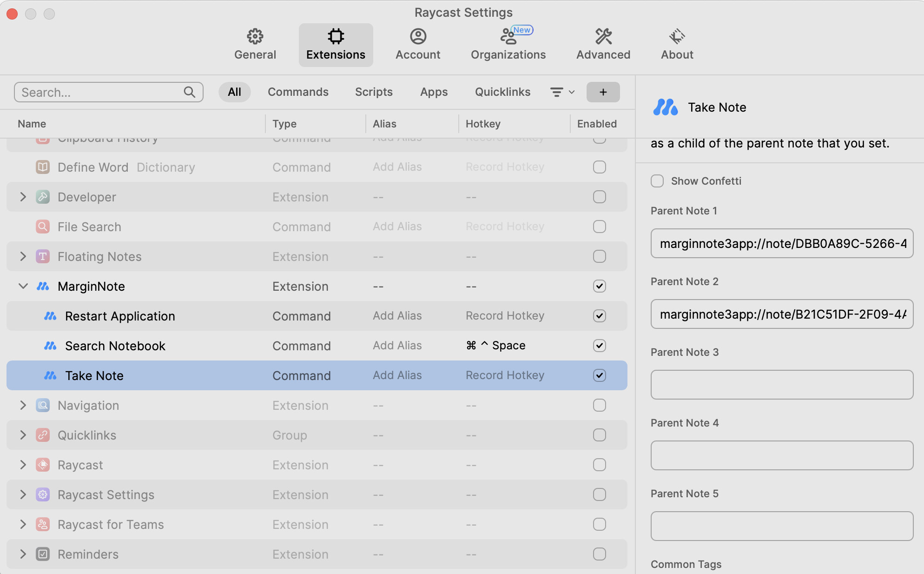924x574 pixels.
Task: Open the General settings tab
Action: click(255, 45)
